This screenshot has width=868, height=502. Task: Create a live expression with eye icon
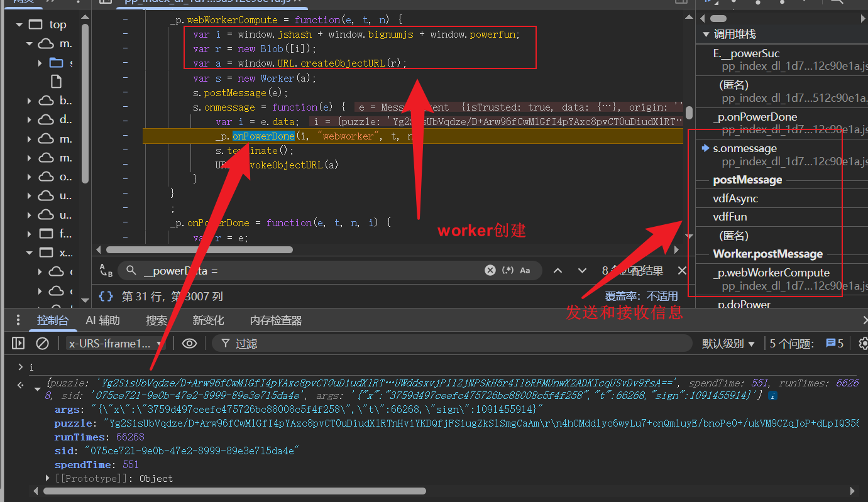(189, 343)
